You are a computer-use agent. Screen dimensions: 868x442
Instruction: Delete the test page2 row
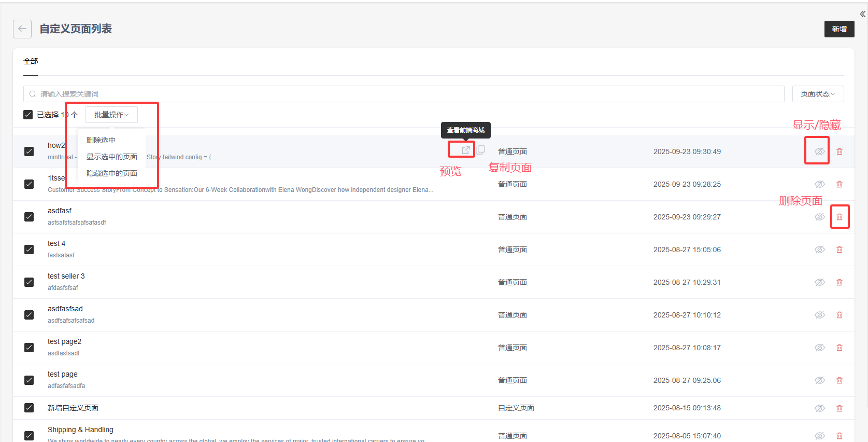839,348
